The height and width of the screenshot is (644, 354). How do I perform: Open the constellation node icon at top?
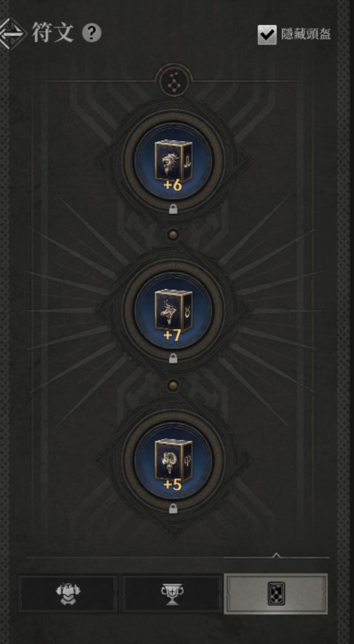174,80
